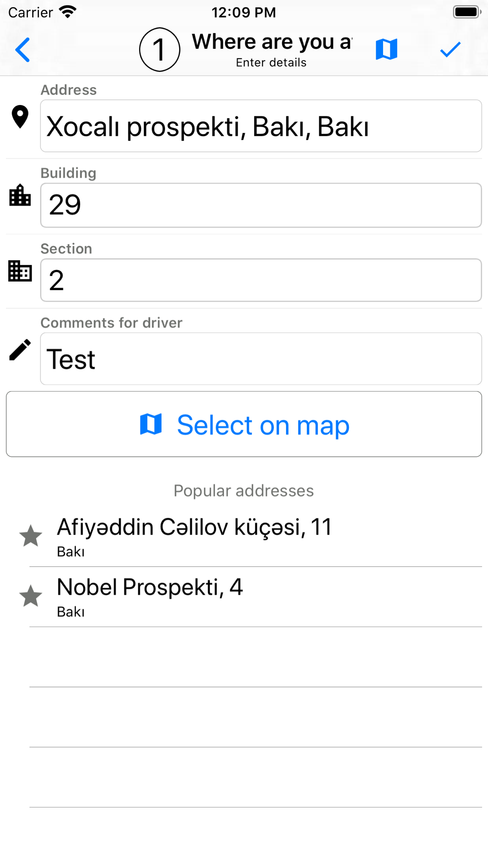
Task: Tap the pencil icon beside Comments
Action: click(x=20, y=350)
